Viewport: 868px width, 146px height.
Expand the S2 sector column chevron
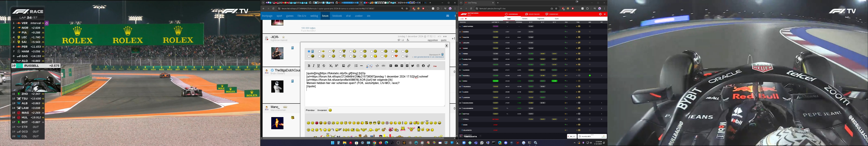[543, 22]
